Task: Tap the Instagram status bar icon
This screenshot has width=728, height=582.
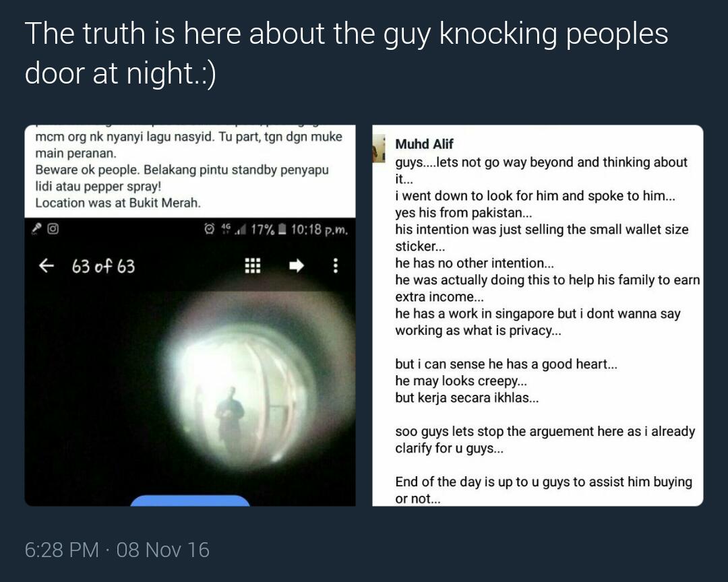Action: (53, 229)
